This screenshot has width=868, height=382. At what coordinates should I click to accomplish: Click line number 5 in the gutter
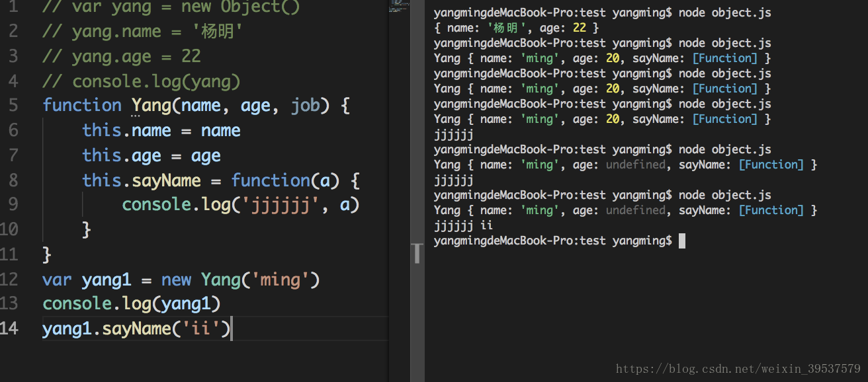click(x=14, y=105)
